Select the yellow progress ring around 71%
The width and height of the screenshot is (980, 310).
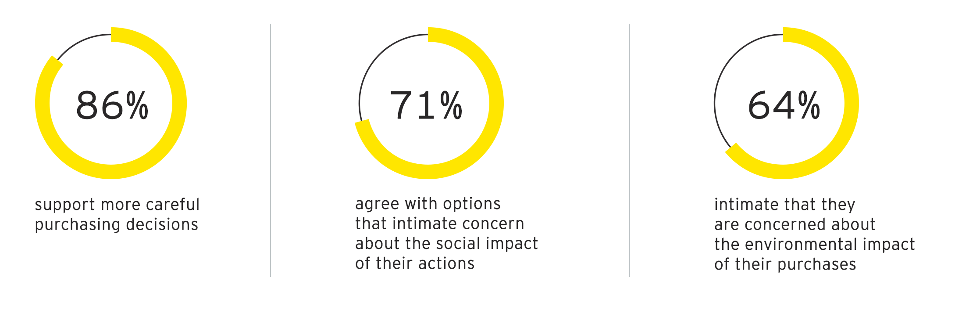pos(496,104)
